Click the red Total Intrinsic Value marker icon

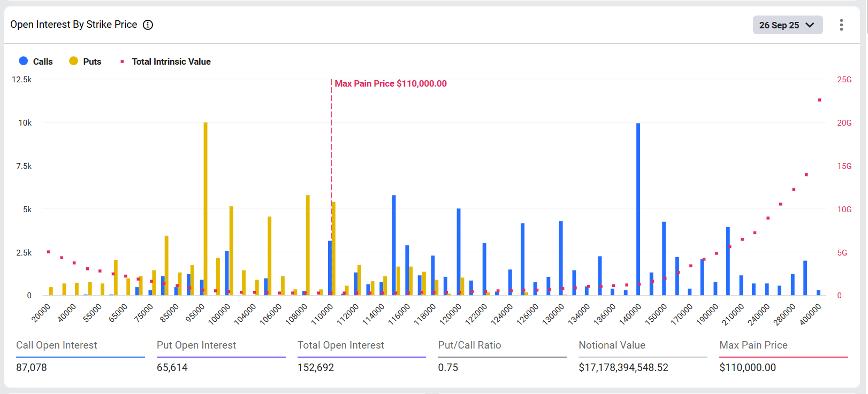coord(122,61)
